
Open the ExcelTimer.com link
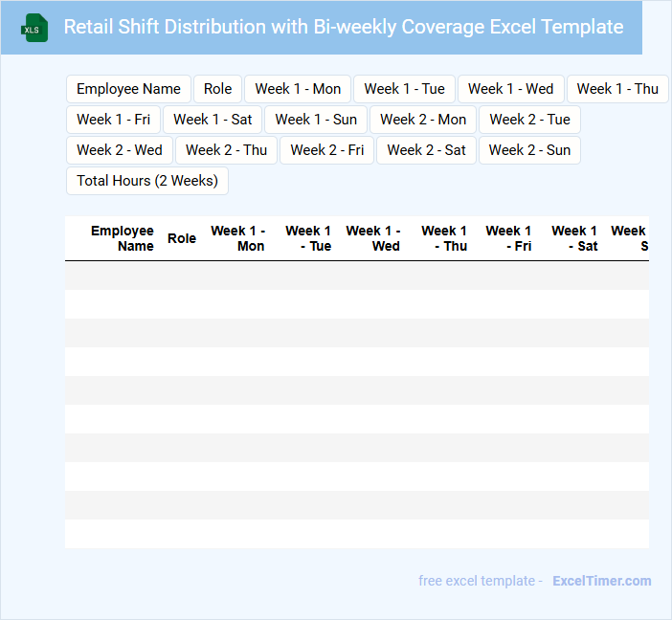(x=602, y=581)
